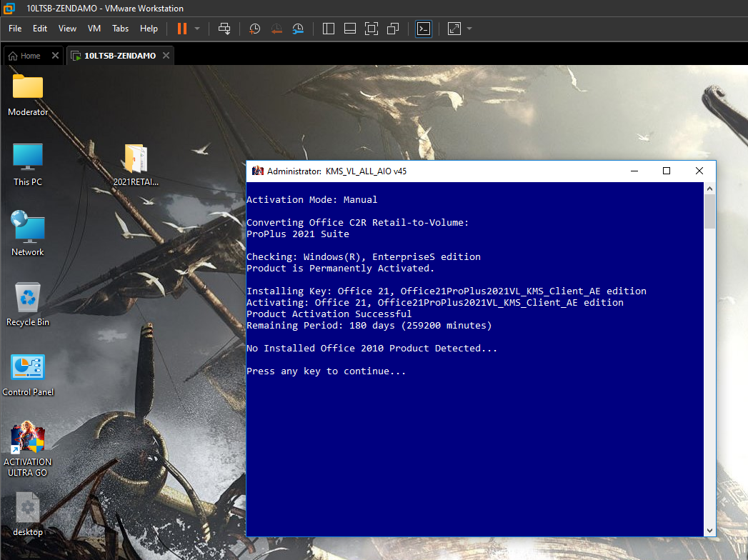The image size is (748, 560).
Task: Close the Home tab
Action: coord(55,56)
